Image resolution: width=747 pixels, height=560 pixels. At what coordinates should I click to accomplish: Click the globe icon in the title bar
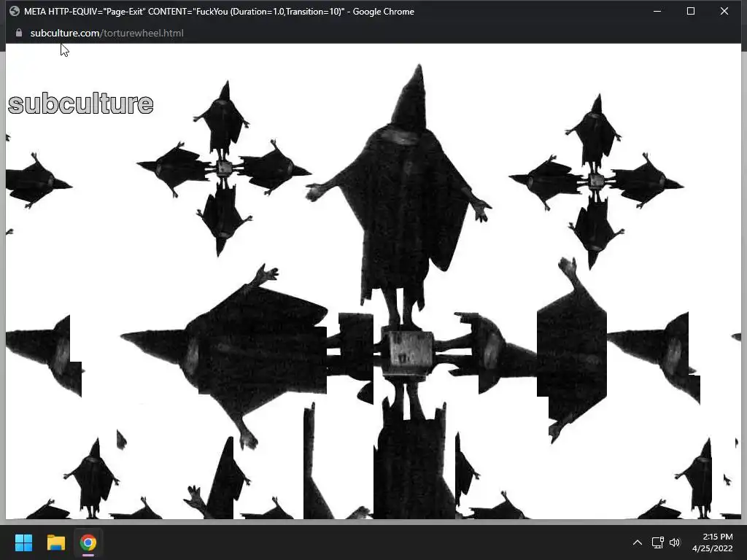pos(15,11)
